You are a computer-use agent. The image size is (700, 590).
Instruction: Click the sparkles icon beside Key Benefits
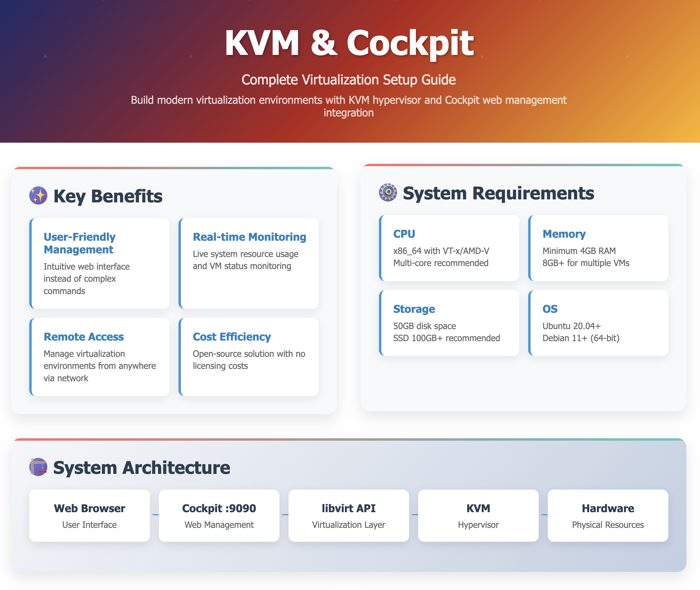pyautogui.click(x=38, y=196)
